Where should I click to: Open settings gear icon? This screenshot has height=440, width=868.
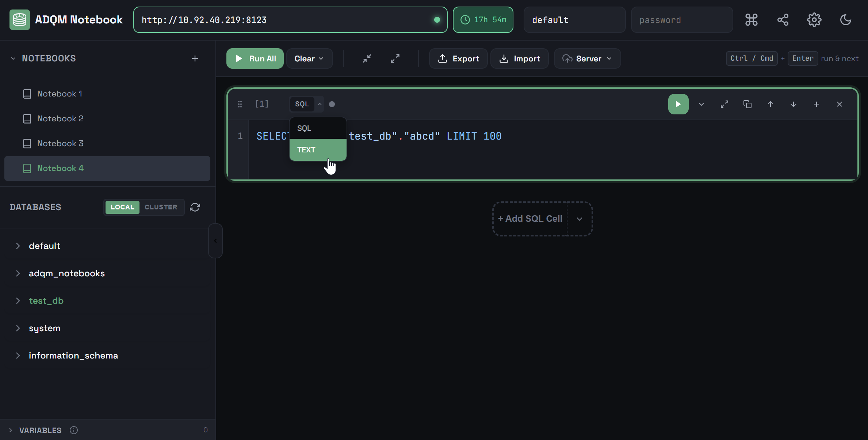pyautogui.click(x=814, y=20)
